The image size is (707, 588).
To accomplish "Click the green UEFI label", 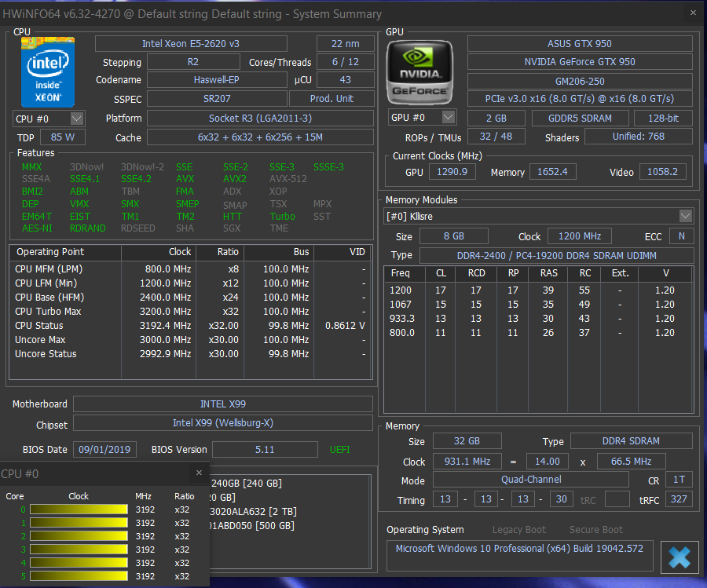I will 339,449.
